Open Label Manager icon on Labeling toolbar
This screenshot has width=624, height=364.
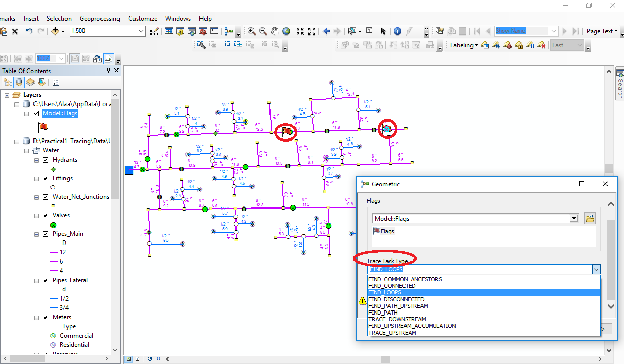[x=485, y=45]
